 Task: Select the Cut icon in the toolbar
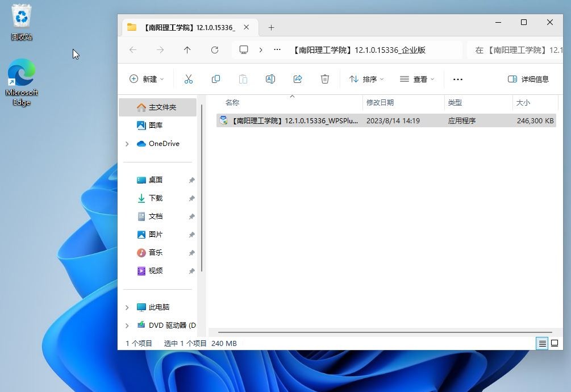[189, 79]
